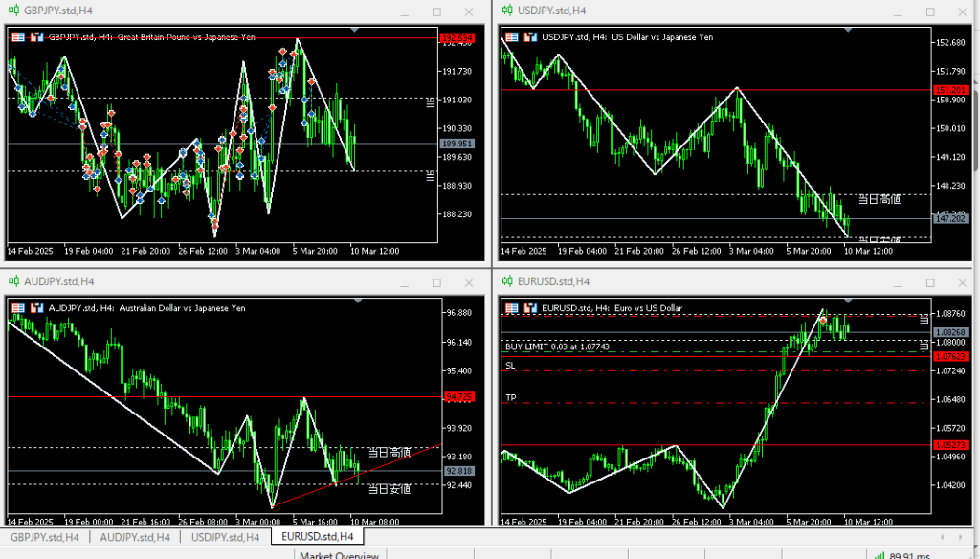Image resolution: width=980 pixels, height=559 pixels.
Task: Click One Click Trading icon on EURUSD chart
Action: pos(512,308)
